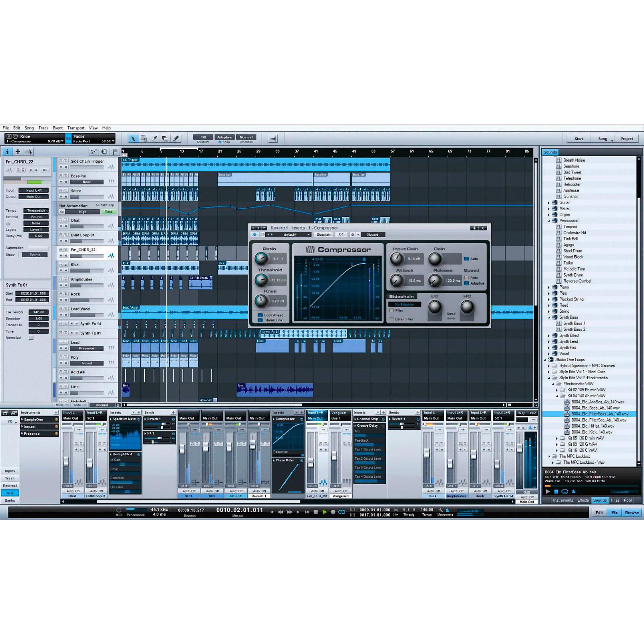Pin the Compressor plugin window
The height and width of the screenshot is (644, 644).
[x=475, y=228]
